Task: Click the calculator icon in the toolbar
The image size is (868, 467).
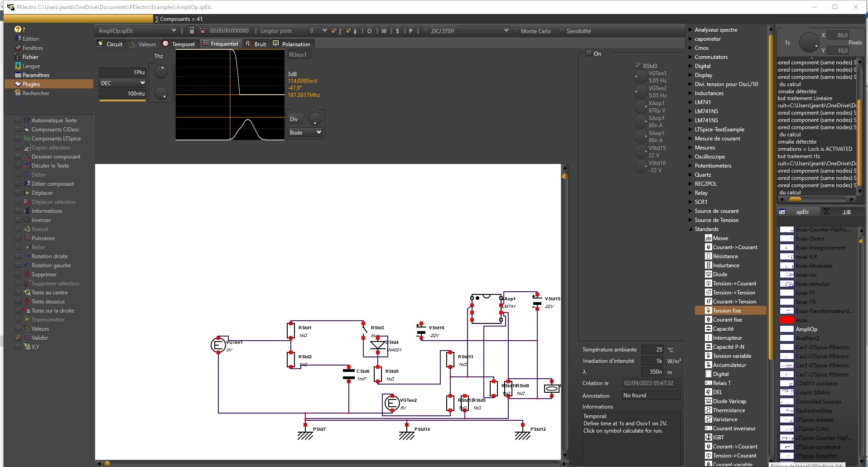Action: click(192, 31)
